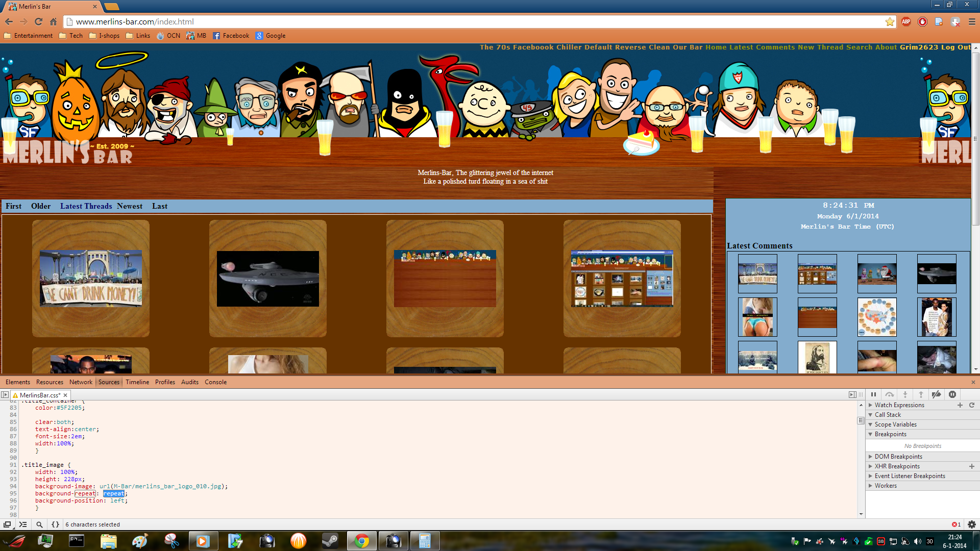Click the Log Out link
This screenshot has height=551, width=980.
[x=956, y=47]
